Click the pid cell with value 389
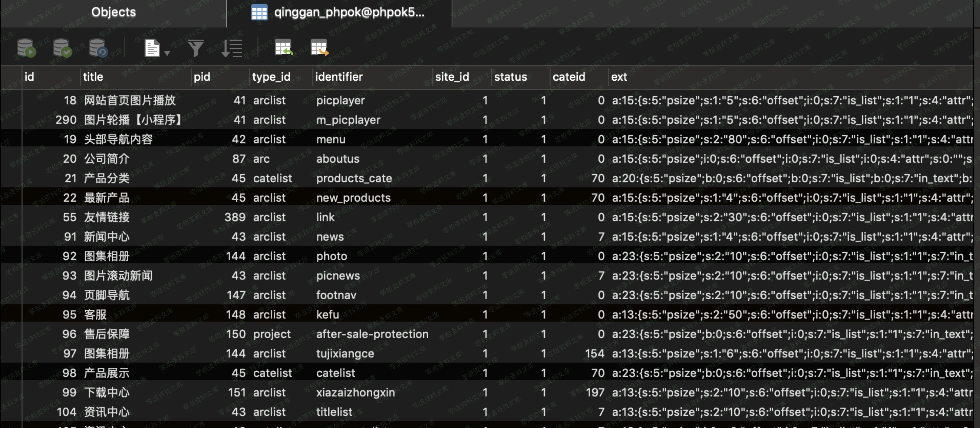 click(x=235, y=217)
